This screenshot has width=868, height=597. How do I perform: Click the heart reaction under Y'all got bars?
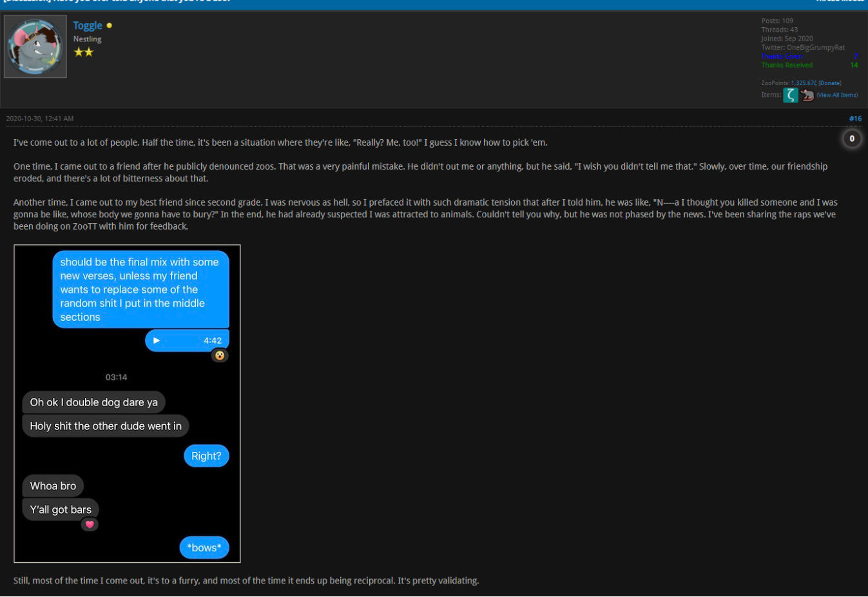pos(90,524)
